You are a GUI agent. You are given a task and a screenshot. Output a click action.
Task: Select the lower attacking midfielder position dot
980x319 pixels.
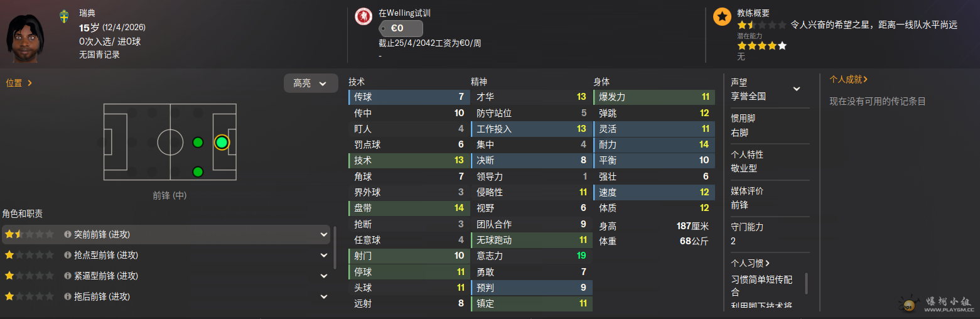tap(198, 171)
